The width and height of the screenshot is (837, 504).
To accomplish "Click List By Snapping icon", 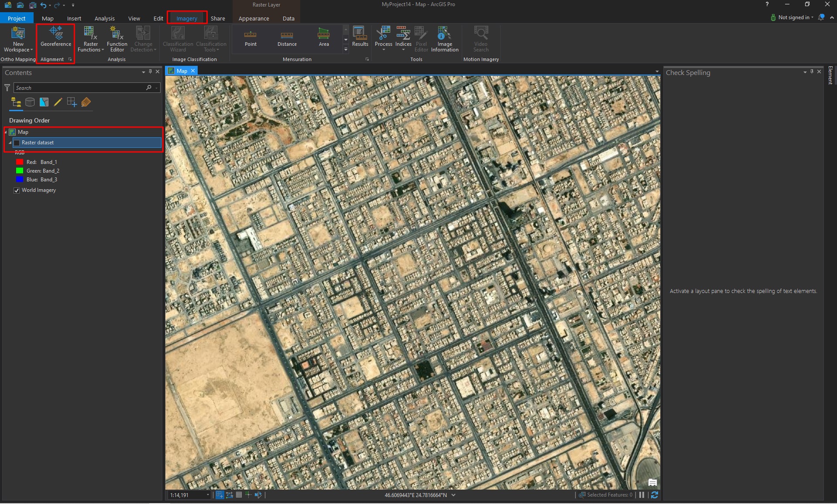I will 72,102.
